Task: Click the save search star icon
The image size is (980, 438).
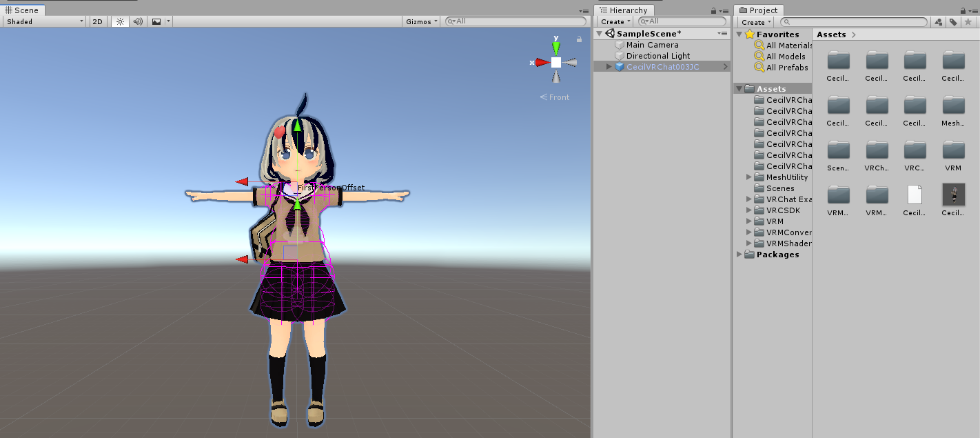Action: 968,22
